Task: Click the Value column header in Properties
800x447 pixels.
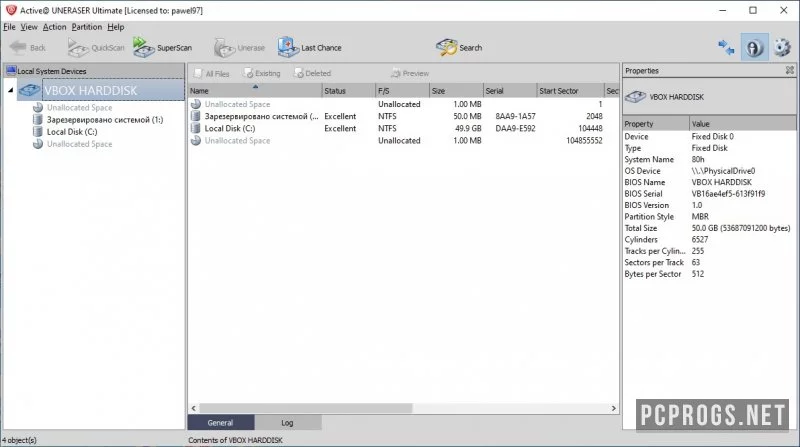Action: [742, 123]
